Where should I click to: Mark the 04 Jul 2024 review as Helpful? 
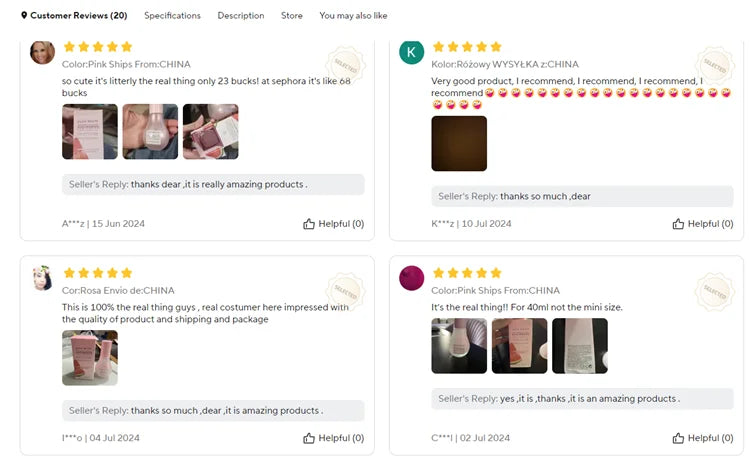pyautogui.click(x=333, y=438)
